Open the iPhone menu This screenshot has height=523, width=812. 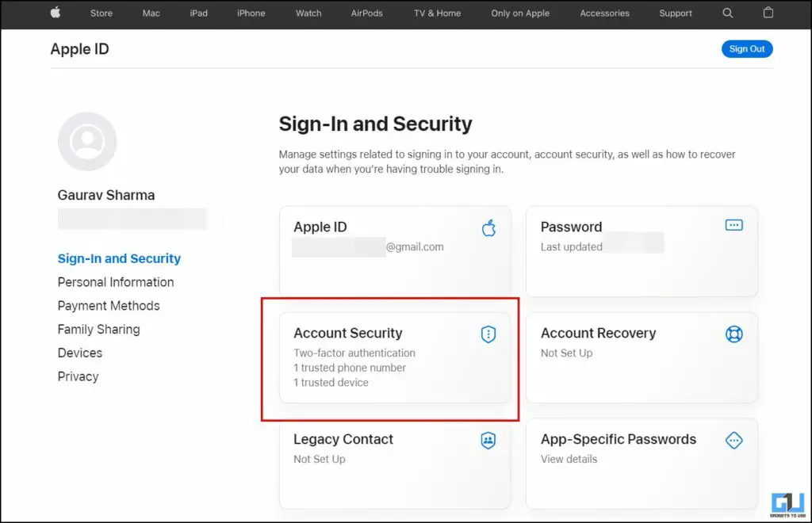click(x=251, y=13)
